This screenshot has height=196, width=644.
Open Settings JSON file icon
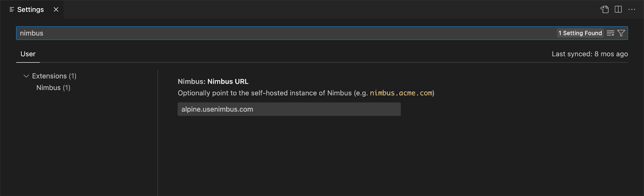[x=605, y=9]
